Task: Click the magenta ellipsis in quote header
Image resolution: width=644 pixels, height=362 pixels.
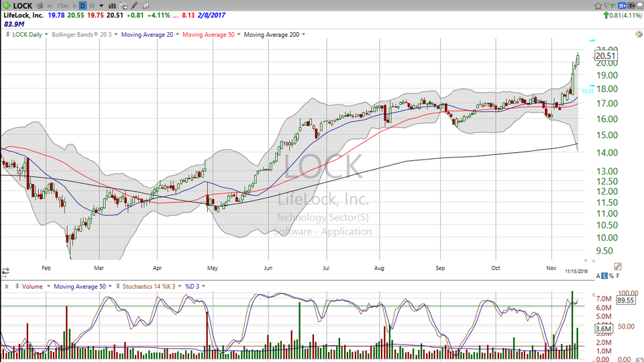Action: [x=176, y=16]
